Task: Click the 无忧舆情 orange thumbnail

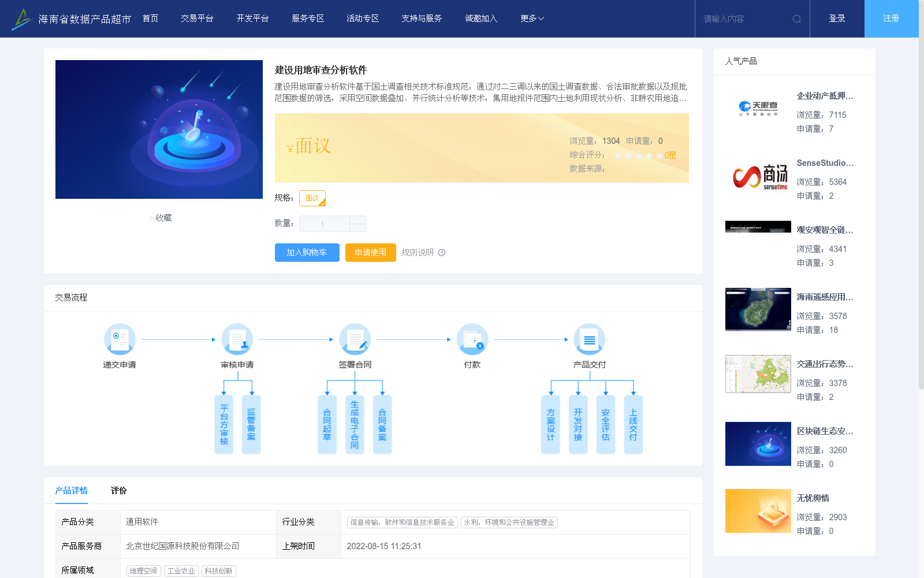Action: pos(758,511)
